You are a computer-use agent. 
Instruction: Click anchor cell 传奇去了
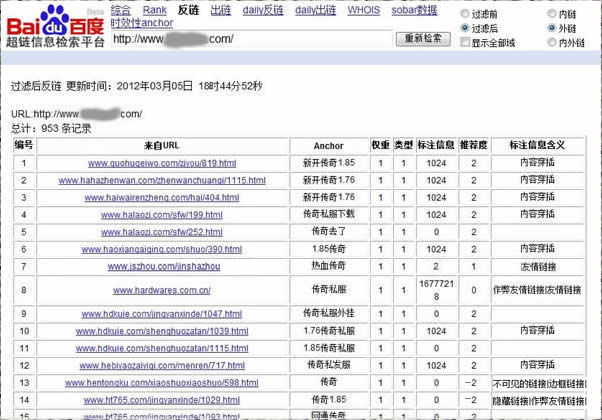[329, 231]
